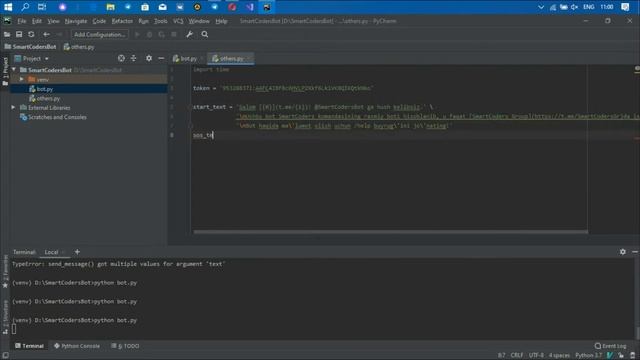The image size is (640, 360).
Task: Open the VCS menu
Action: coord(178,21)
